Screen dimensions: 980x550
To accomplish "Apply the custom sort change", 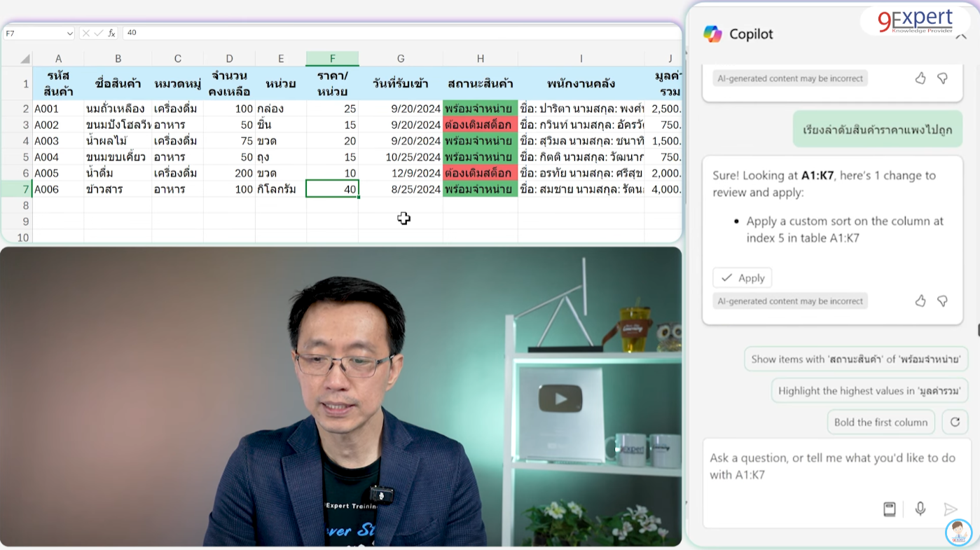I will coord(743,278).
